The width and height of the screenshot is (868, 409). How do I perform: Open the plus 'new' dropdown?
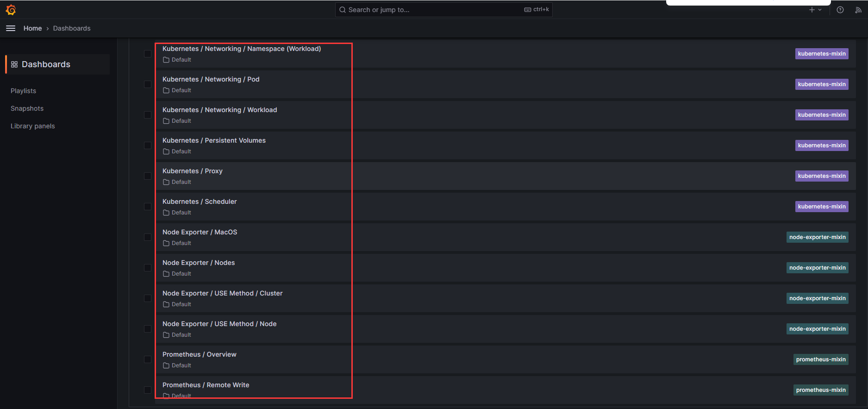(815, 10)
